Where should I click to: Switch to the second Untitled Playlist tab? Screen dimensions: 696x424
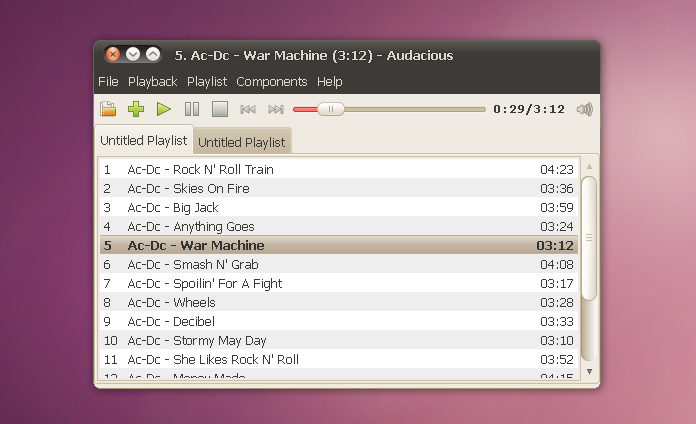click(242, 142)
